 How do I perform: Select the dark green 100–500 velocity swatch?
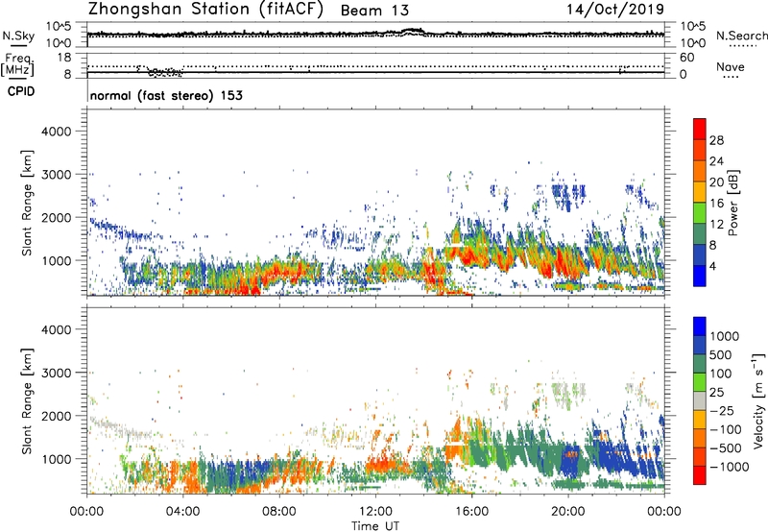point(700,364)
